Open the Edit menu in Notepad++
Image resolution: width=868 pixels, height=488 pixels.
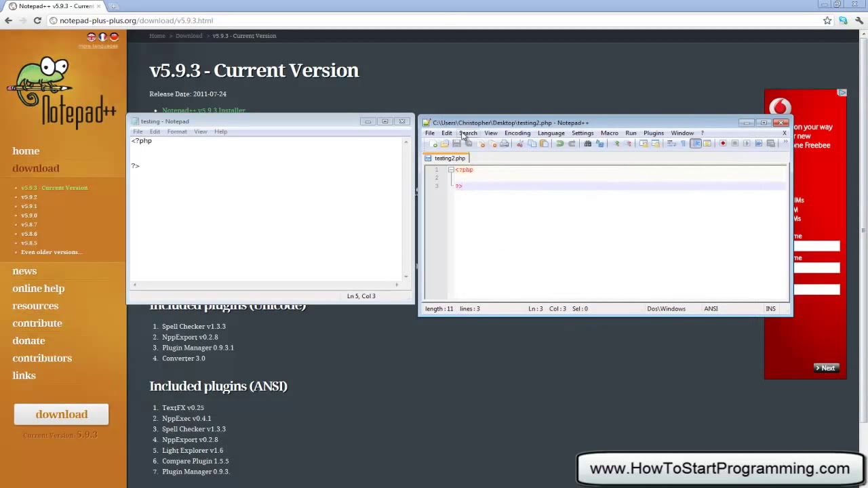tap(447, 133)
